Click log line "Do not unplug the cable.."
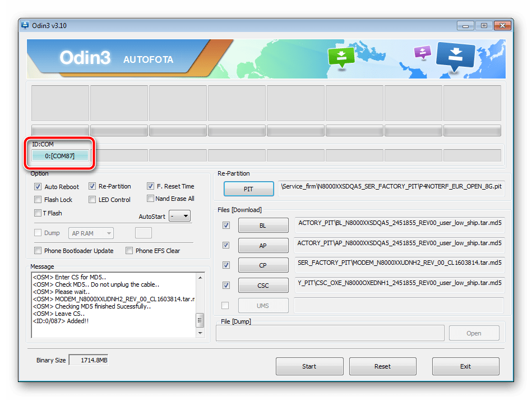 [125, 284]
